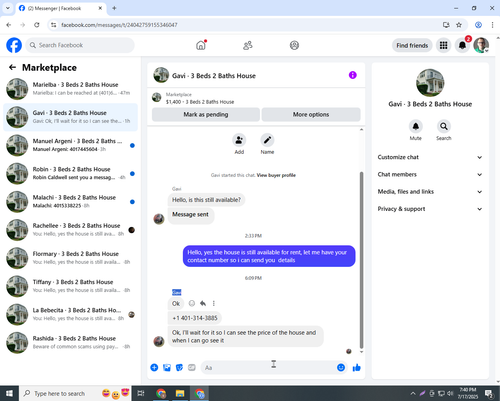Image resolution: width=500 pixels, height=401 pixels.
Task: Send a thumbs up like
Action: click(x=357, y=367)
